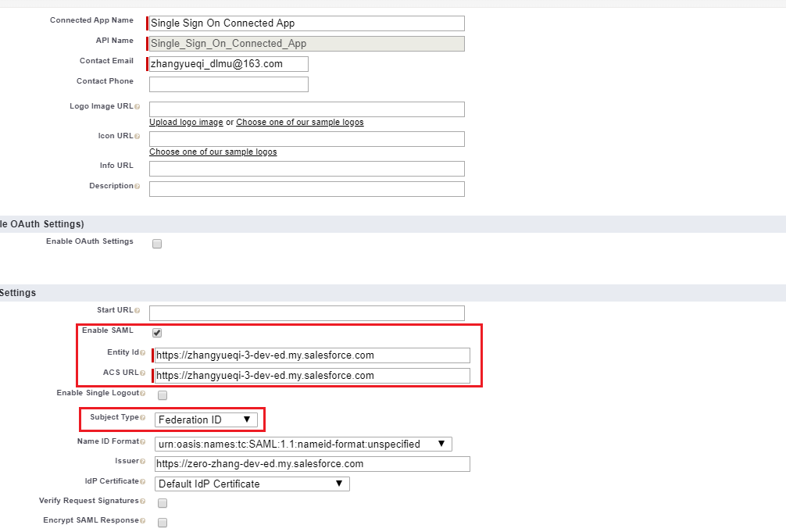The height and width of the screenshot is (532, 786).
Task: Expand the Name ID Format dropdown
Action: click(x=303, y=445)
